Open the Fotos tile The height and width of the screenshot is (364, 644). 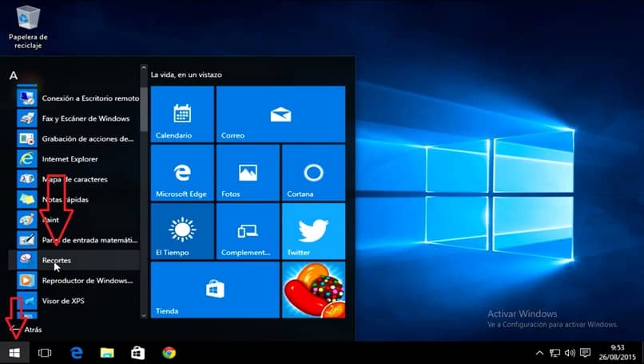coord(248,173)
